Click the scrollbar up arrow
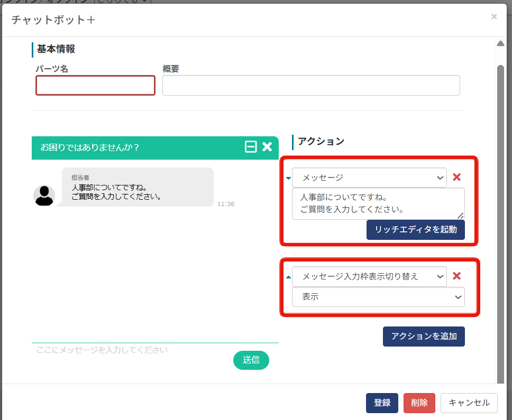 [x=500, y=43]
